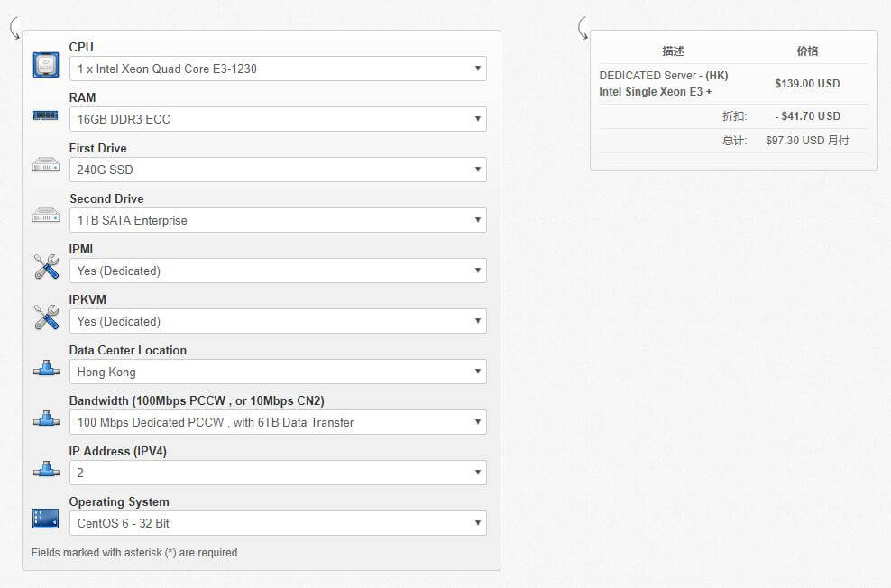Click the First Drive disk icon
Image resolution: width=891 pixels, height=588 pixels.
click(46, 165)
